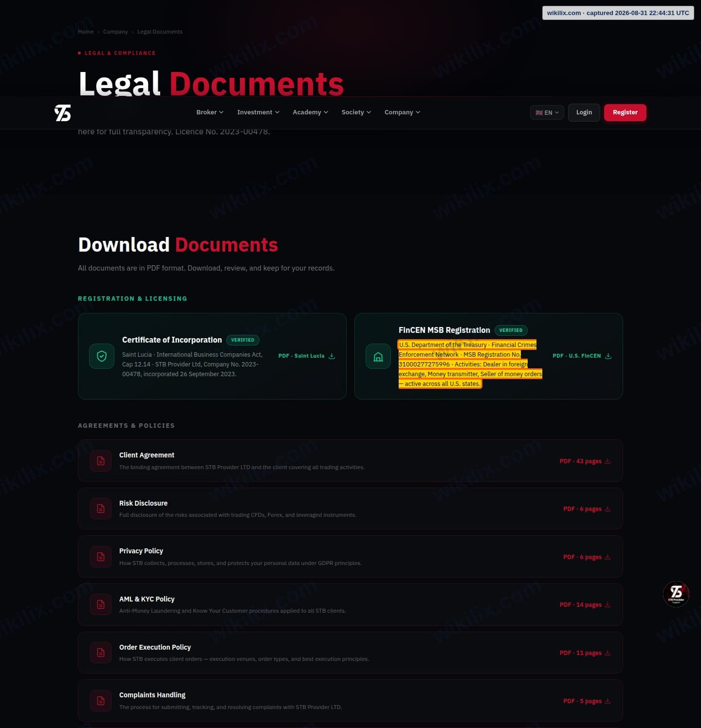The height and width of the screenshot is (728, 701).
Task: Download the Risk Disclosure PDF · 6 pages
Action: click(x=587, y=509)
